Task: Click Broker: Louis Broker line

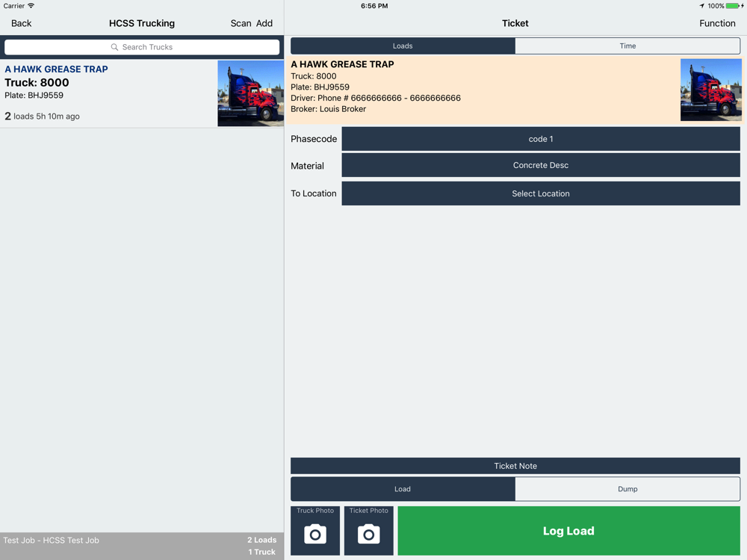Action: point(328,109)
